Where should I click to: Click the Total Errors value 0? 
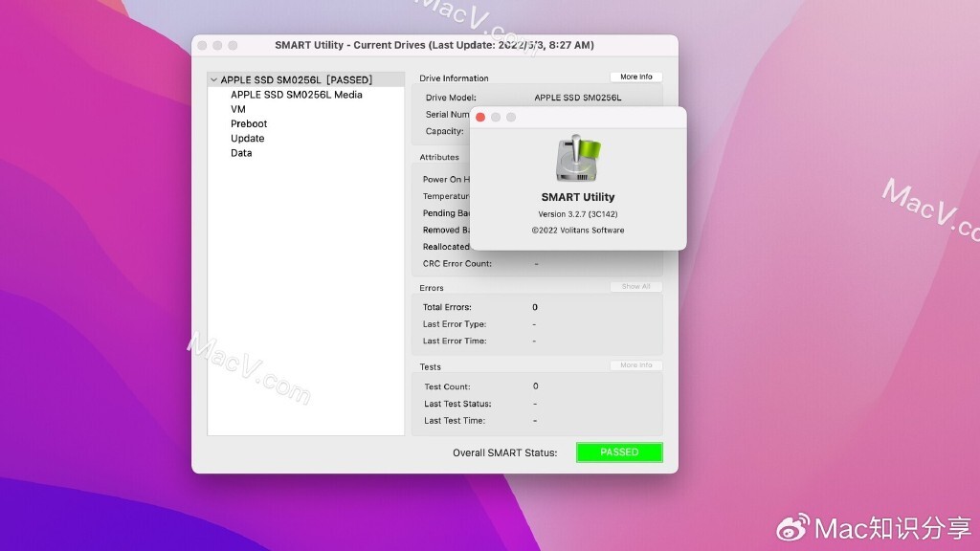(x=535, y=307)
